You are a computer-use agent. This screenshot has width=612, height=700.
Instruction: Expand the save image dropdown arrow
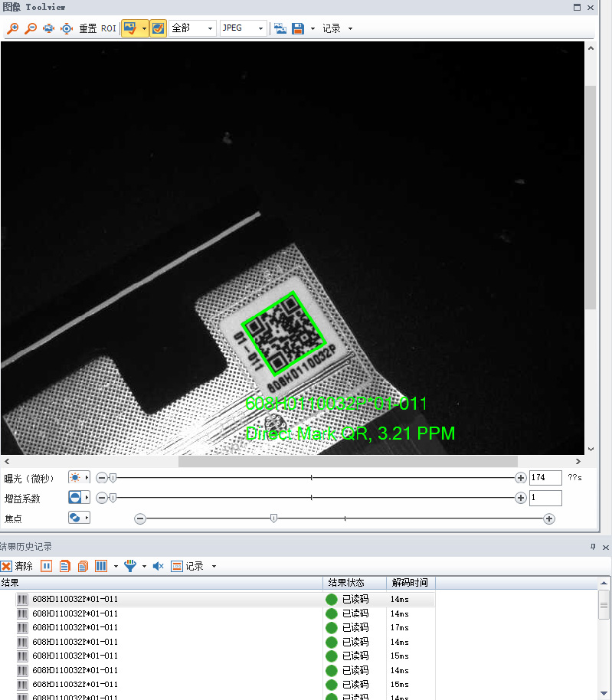pyautogui.click(x=313, y=28)
